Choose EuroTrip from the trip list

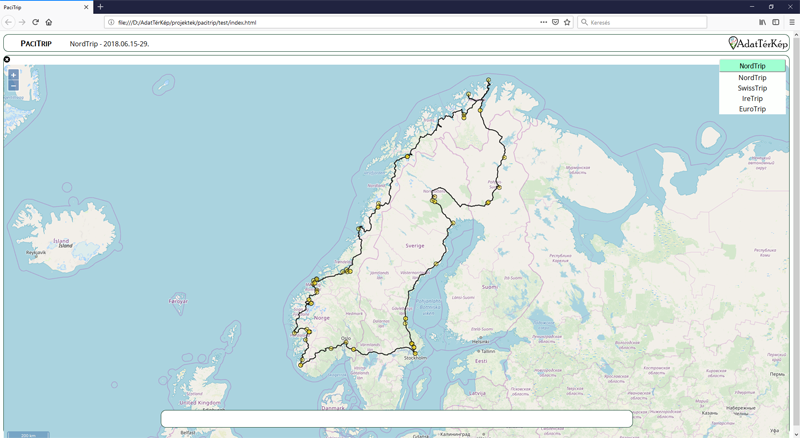click(x=752, y=109)
